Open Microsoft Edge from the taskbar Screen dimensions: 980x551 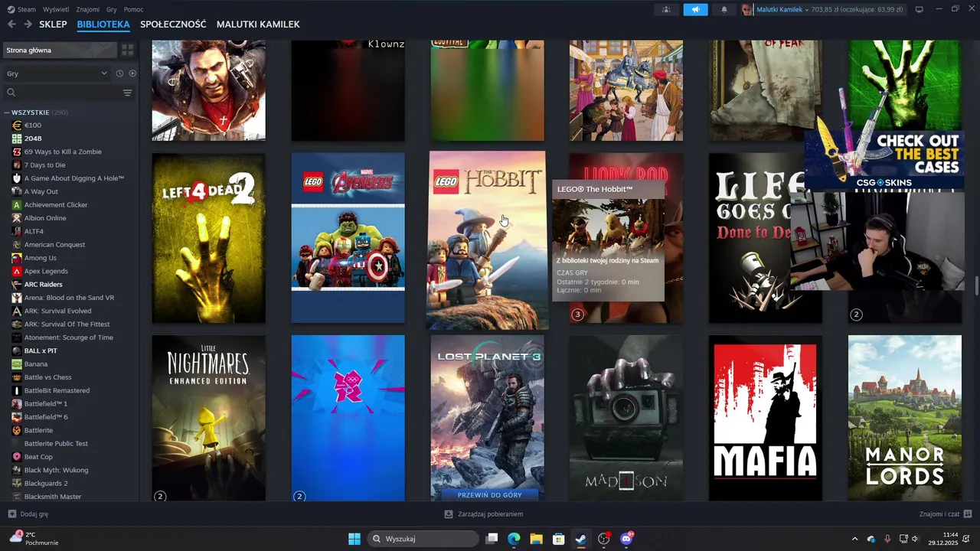point(514,539)
